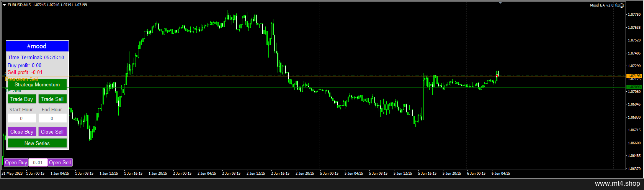Screen dimensions: 644x190
Task: Click the 0.01 lot size field
Action: click(38, 162)
